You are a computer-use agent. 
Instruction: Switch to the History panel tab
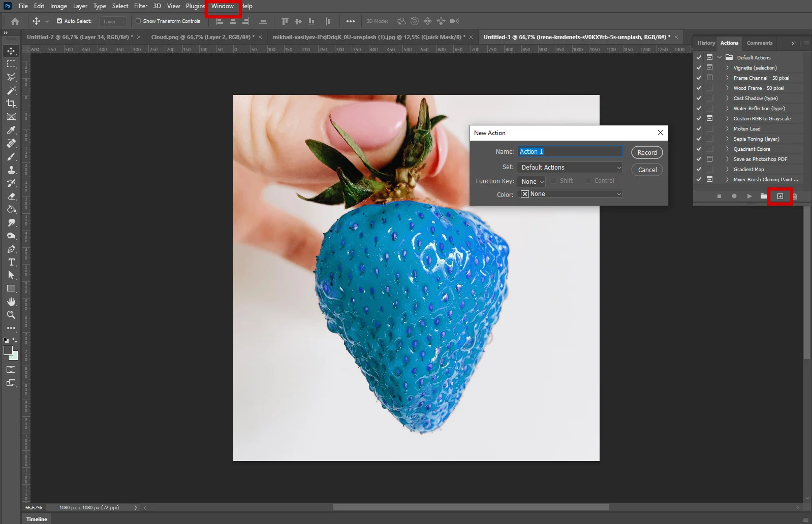(706, 43)
